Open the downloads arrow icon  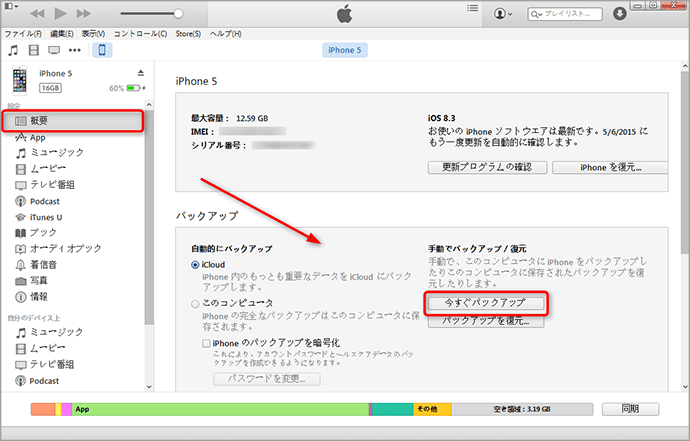(x=620, y=14)
